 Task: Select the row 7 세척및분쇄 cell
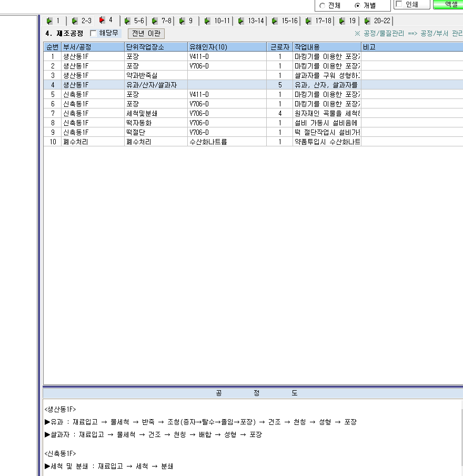tap(156, 113)
